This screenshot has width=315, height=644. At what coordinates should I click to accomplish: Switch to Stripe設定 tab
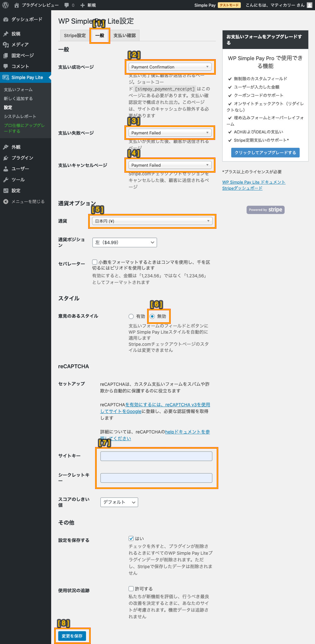75,35
